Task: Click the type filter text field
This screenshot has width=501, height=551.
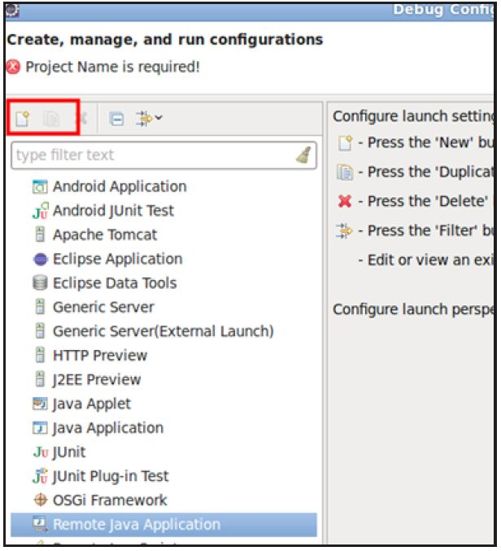Action: pyautogui.click(x=164, y=155)
